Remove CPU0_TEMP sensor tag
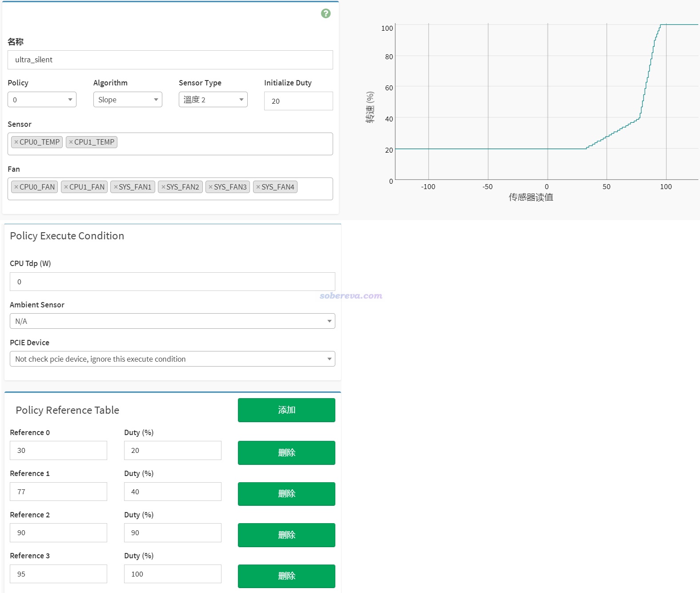The width and height of the screenshot is (700, 593). tap(16, 142)
